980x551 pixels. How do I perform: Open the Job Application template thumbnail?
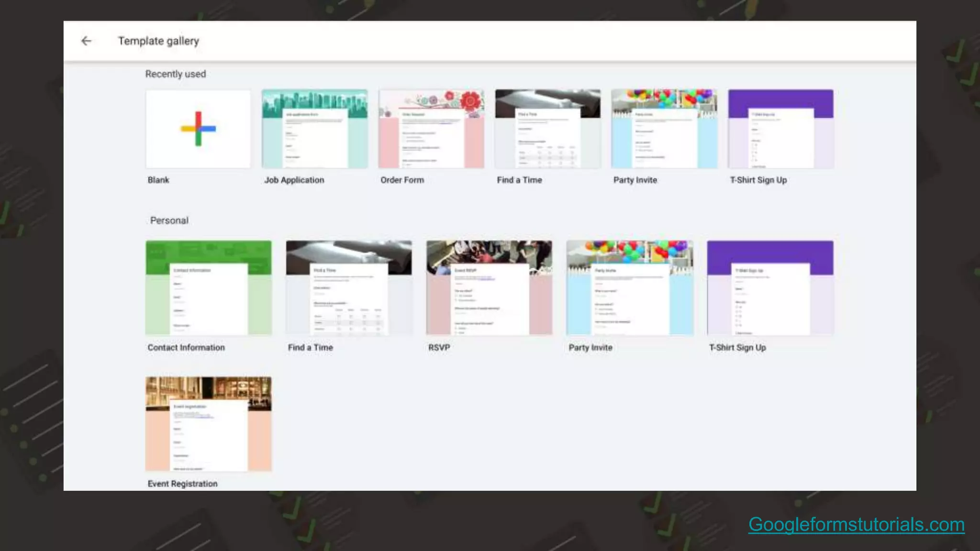pos(315,129)
